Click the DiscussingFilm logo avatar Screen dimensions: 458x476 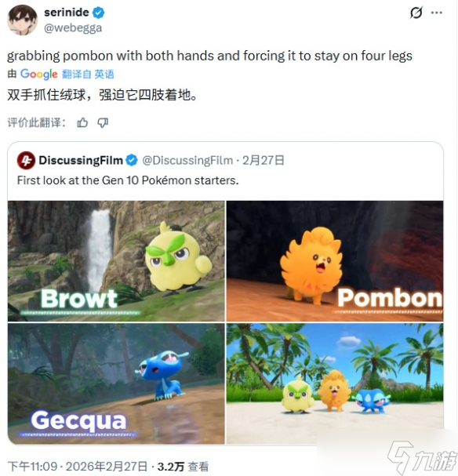[x=26, y=160]
